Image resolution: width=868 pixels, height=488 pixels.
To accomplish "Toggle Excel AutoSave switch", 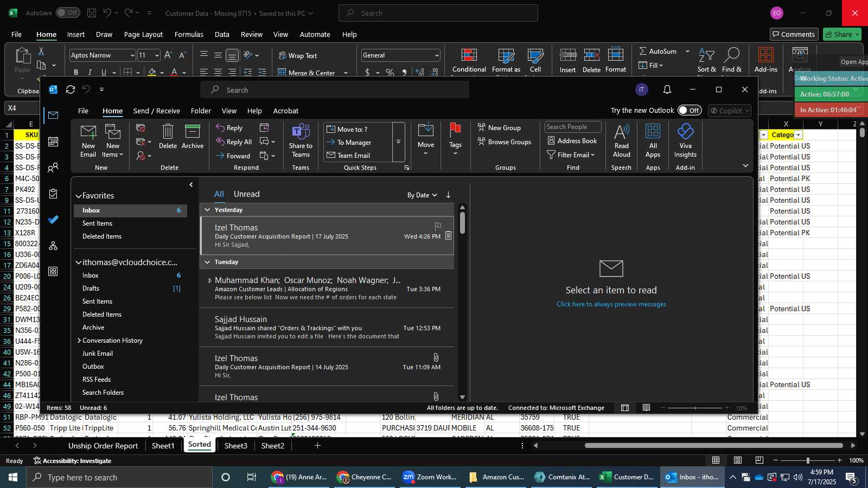I will [x=68, y=12].
